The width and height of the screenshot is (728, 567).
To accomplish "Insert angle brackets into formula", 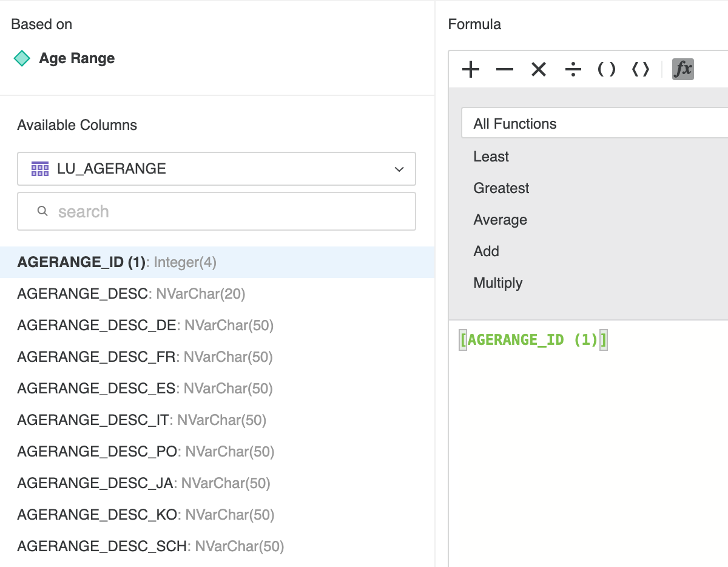I will (641, 70).
